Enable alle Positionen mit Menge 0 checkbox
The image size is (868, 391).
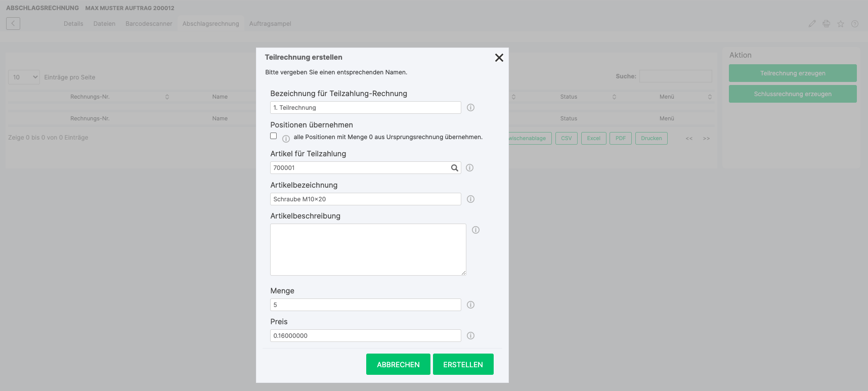coord(274,136)
